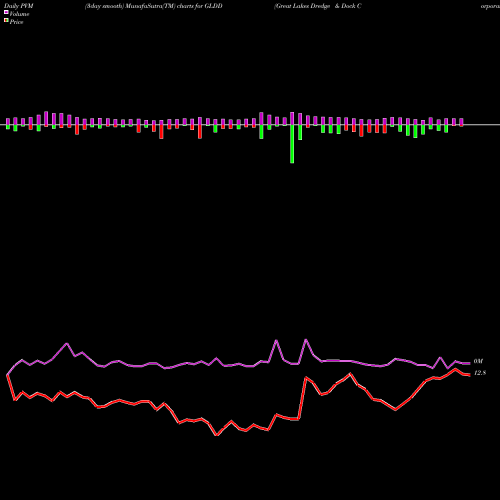Image resolution: width=500 pixels, height=500 pixels.
Task: Click the MunafaSutra charts for GLDD title
Action: pyautogui.click(x=154, y=6)
